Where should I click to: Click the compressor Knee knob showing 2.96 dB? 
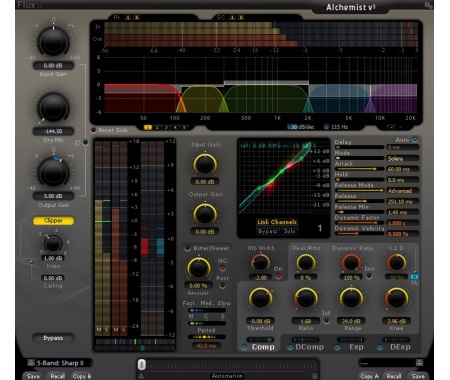[396, 298]
